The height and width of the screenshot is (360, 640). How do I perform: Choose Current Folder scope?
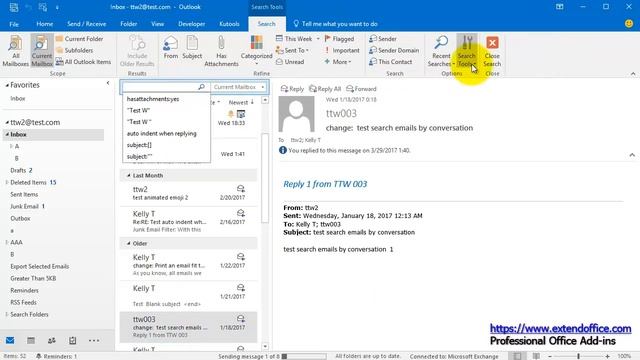click(x=79, y=39)
